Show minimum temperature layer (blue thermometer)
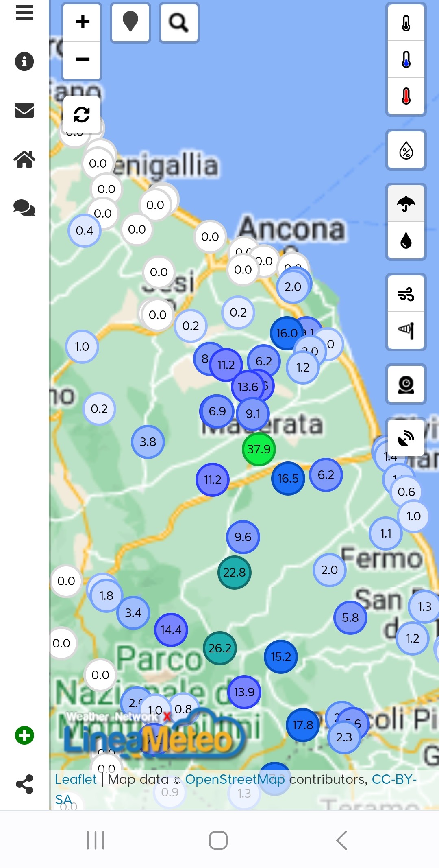The image size is (439, 868). [406, 60]
